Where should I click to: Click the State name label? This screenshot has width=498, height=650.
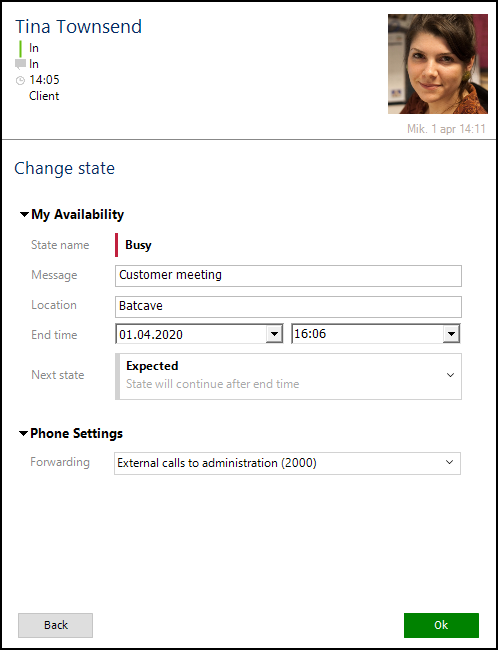pyautogui.click(x=60, y=245)
